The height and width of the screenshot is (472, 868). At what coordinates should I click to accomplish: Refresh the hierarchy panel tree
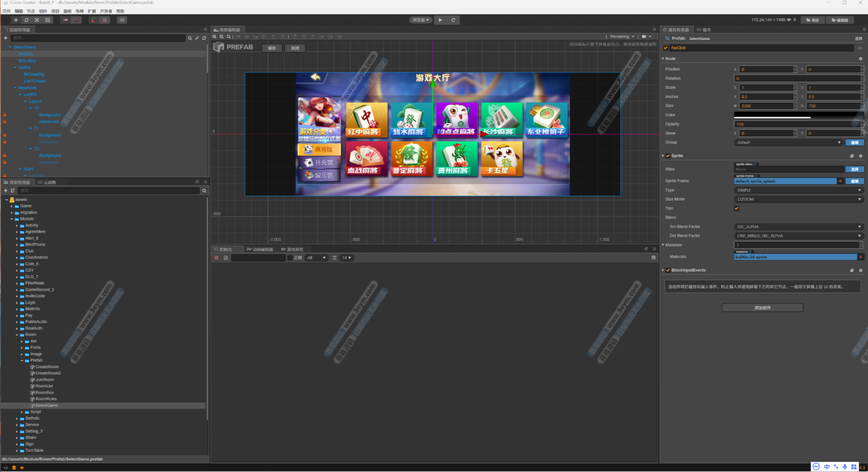click(204, 38)
